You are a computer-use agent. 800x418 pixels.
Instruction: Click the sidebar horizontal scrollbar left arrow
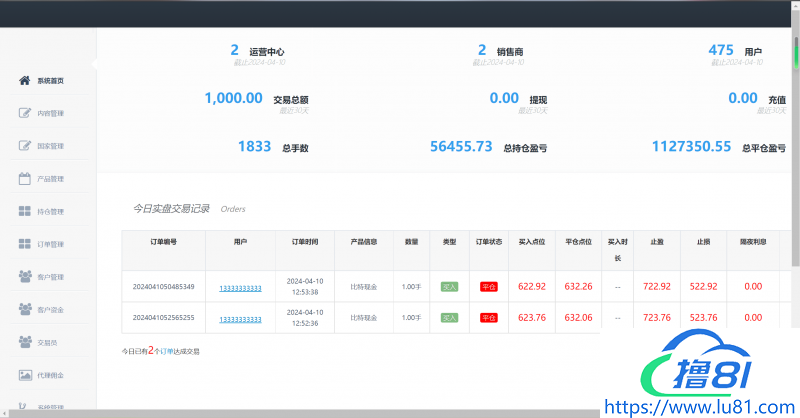pos(5,412)
